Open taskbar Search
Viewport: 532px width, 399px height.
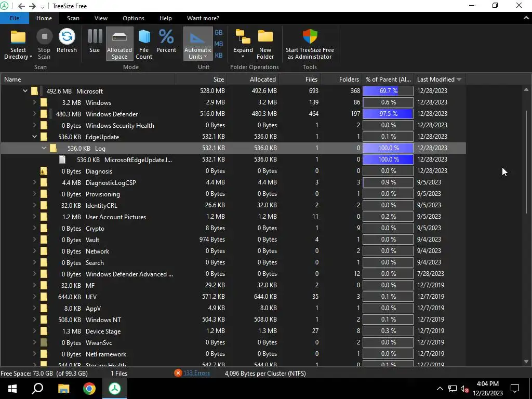point(37,389)
